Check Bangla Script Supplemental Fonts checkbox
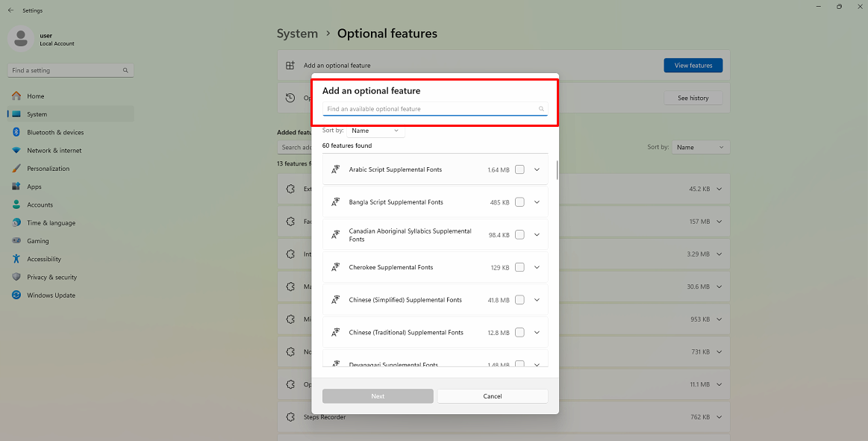 click(519, 202)
